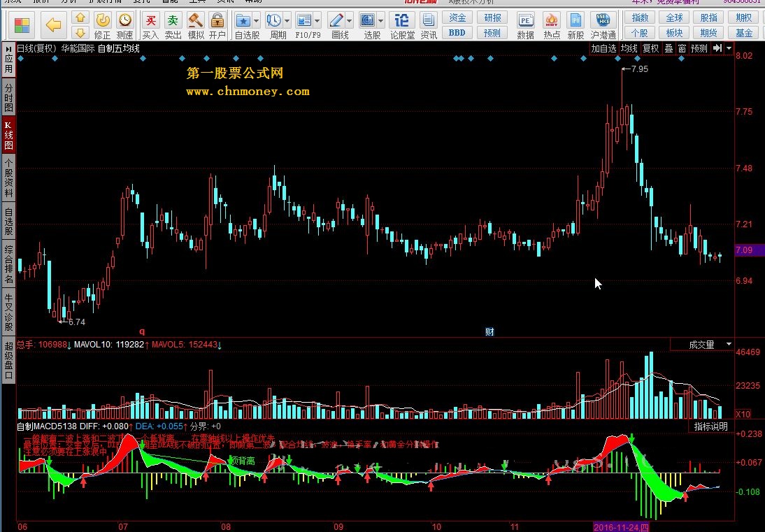Click the 个股 individual stocks button
765x532 pixels.
(x=640, y=33)
